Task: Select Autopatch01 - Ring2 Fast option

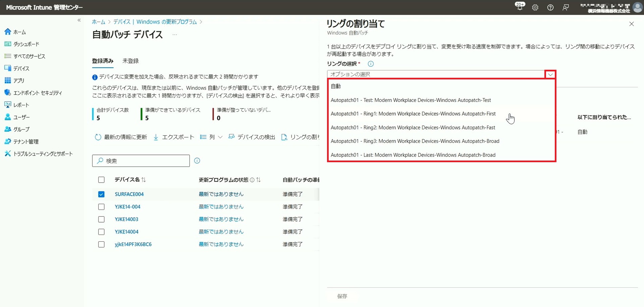Action: [441, 127]
